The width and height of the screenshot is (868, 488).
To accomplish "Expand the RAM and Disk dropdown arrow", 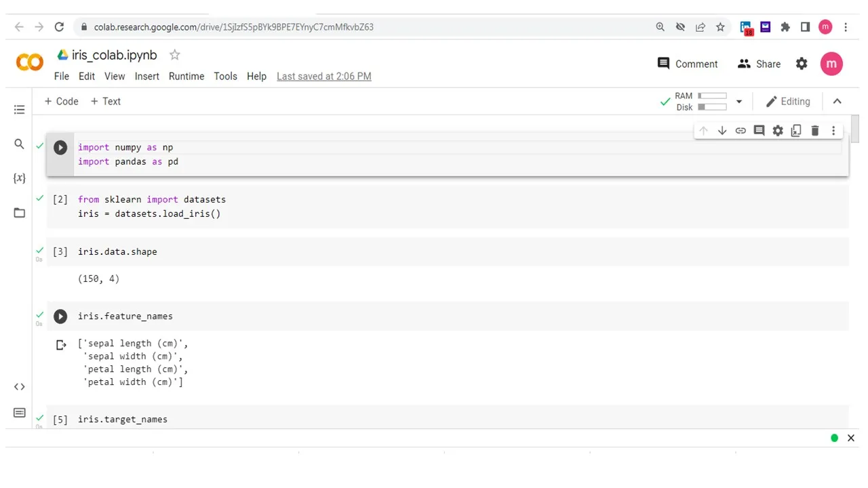I will pos(739,102).
